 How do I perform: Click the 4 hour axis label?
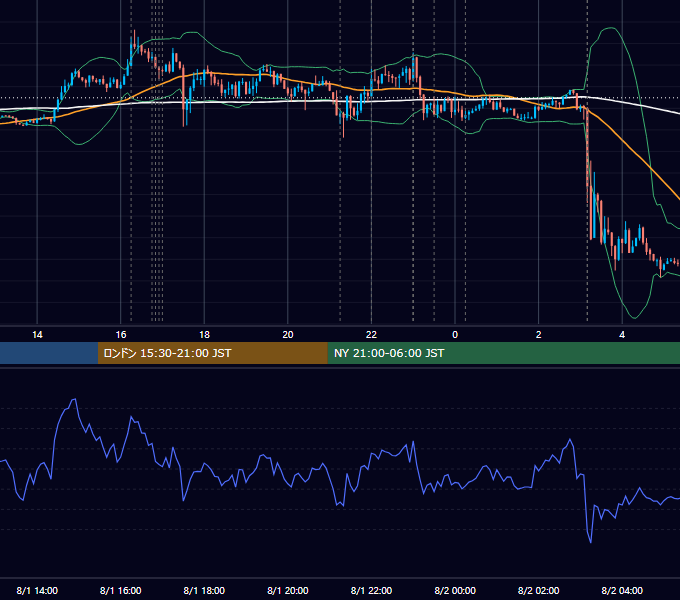pos(622,335)
